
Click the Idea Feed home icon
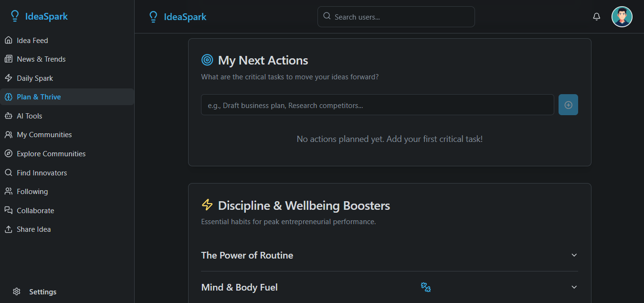coord(8,40)
